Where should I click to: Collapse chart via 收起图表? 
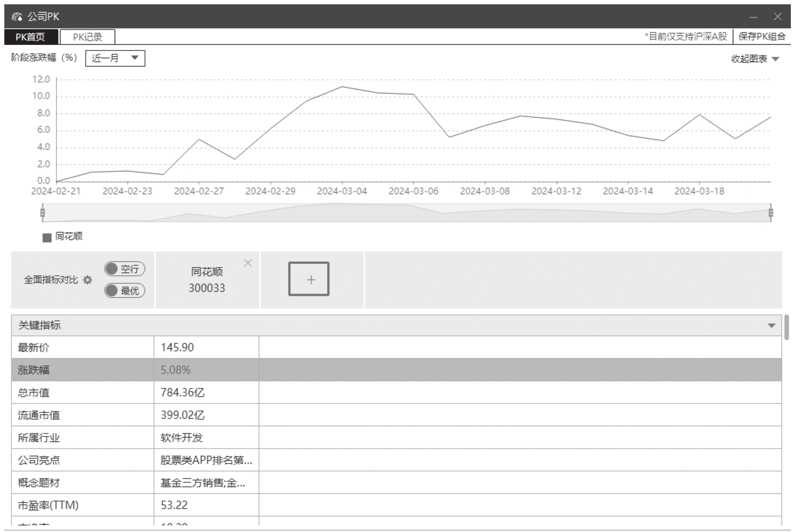755,59
